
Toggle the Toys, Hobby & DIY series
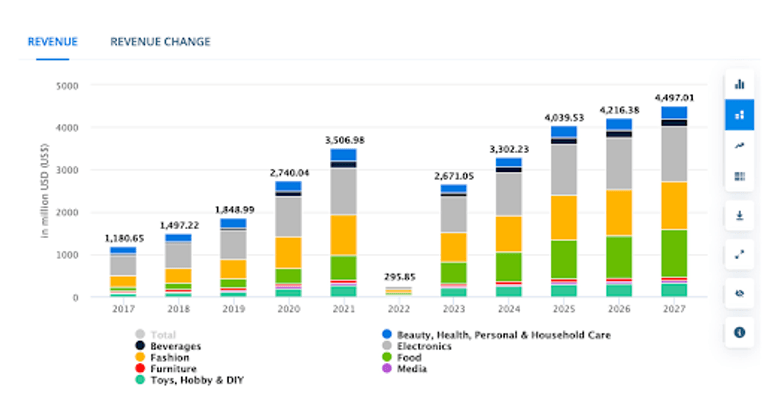click(189, 380)
